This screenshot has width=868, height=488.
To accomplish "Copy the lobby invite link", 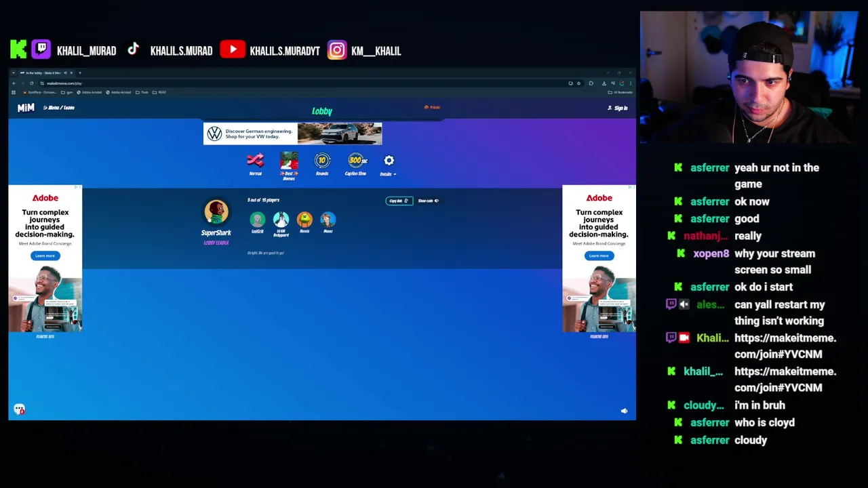I will 399,201.
